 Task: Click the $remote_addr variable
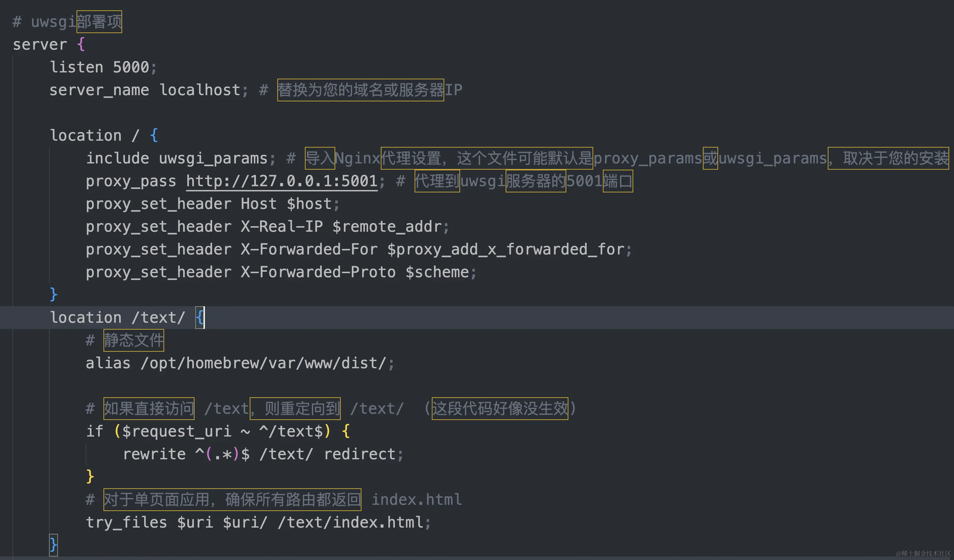click(x=387, y=227)
